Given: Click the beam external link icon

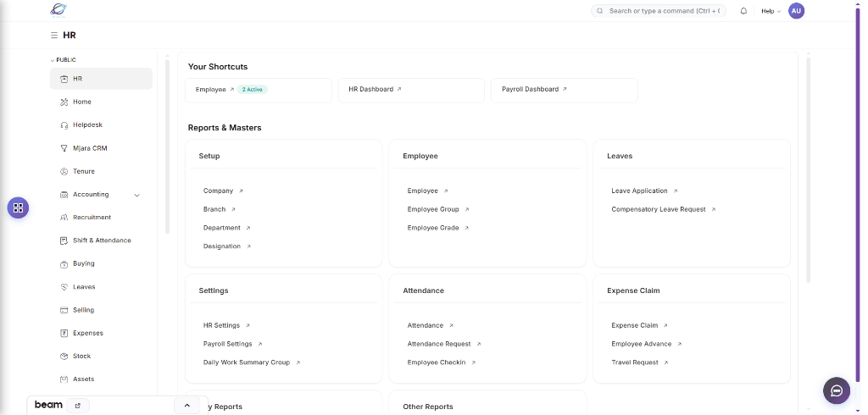Looking at the screenshot, I should (x=77, y=406).
